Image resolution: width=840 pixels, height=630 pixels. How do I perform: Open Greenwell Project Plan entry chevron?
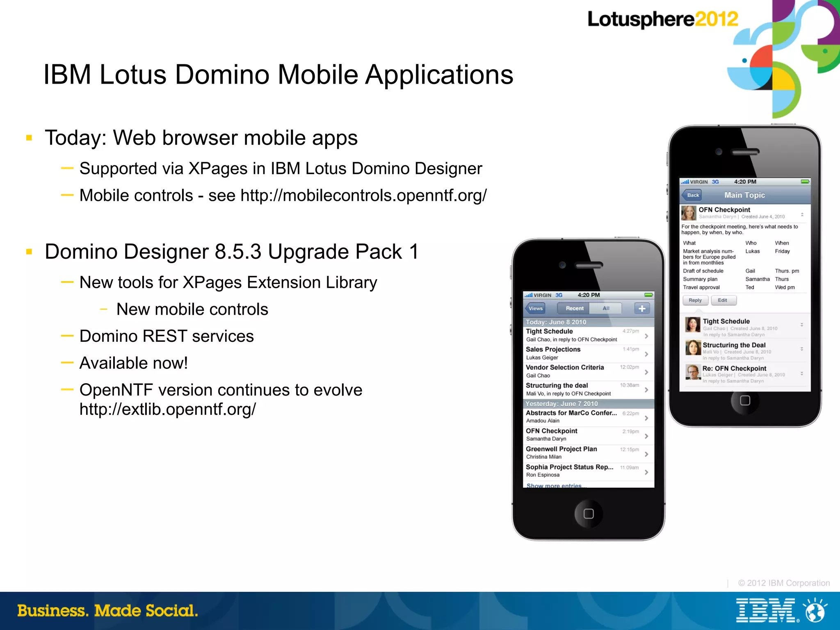(x=646, y=454)
